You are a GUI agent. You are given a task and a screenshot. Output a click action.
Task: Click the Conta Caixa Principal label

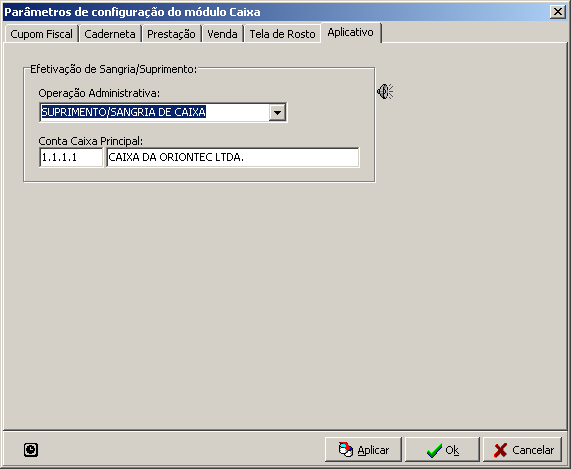(91, 141)
